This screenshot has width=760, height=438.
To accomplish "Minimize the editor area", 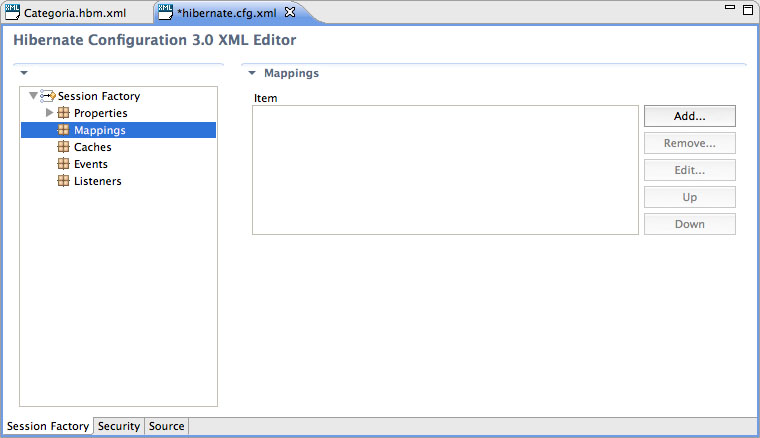I will point(730,7).
